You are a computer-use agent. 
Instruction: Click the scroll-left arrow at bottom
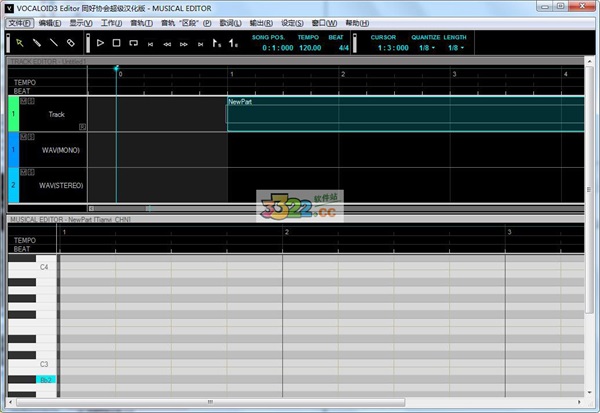(x=11, y=402)
